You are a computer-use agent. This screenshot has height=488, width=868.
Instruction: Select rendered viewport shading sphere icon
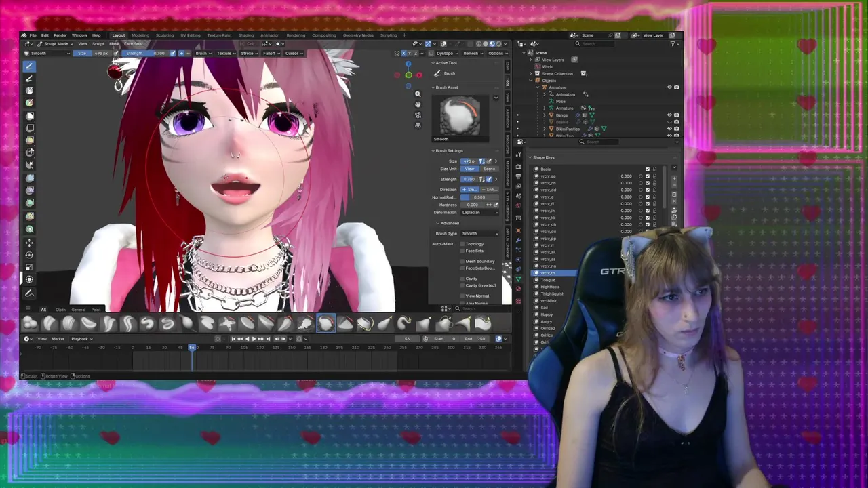click(498, 44)
